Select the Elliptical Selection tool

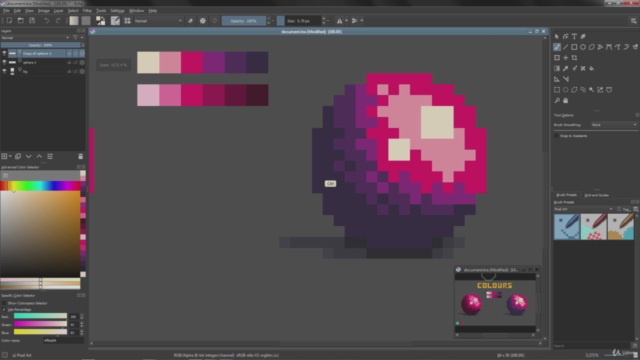[566, 90]
